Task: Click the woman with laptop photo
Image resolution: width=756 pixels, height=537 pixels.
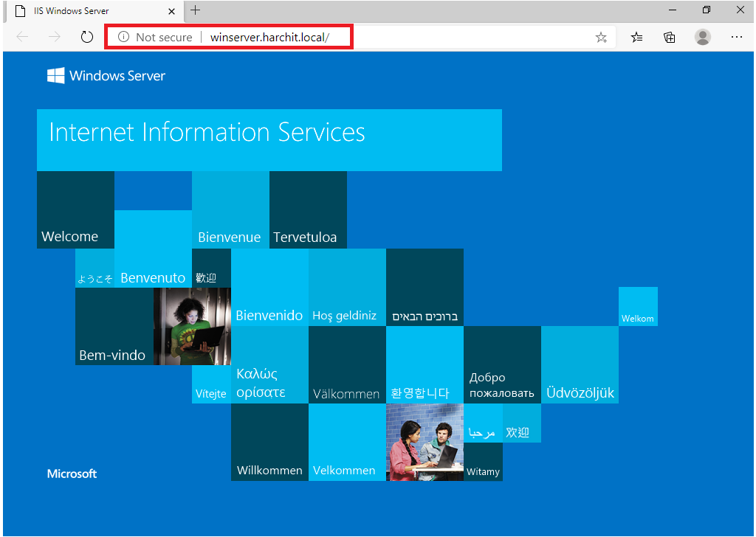Action: 192,326
